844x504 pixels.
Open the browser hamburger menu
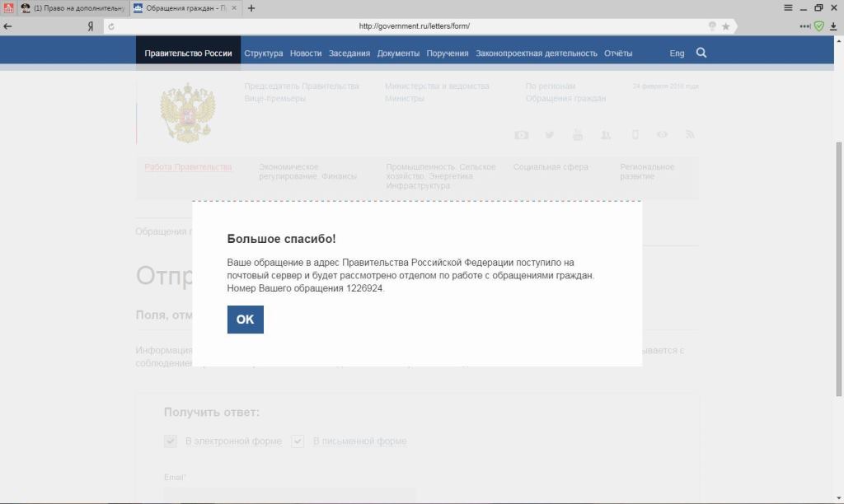(788, 8)
